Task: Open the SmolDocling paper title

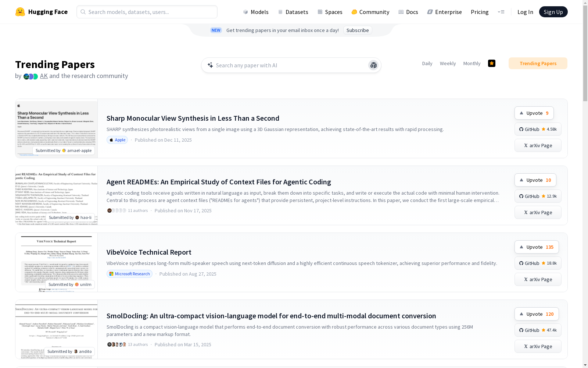Action: [x=271, y=316]
